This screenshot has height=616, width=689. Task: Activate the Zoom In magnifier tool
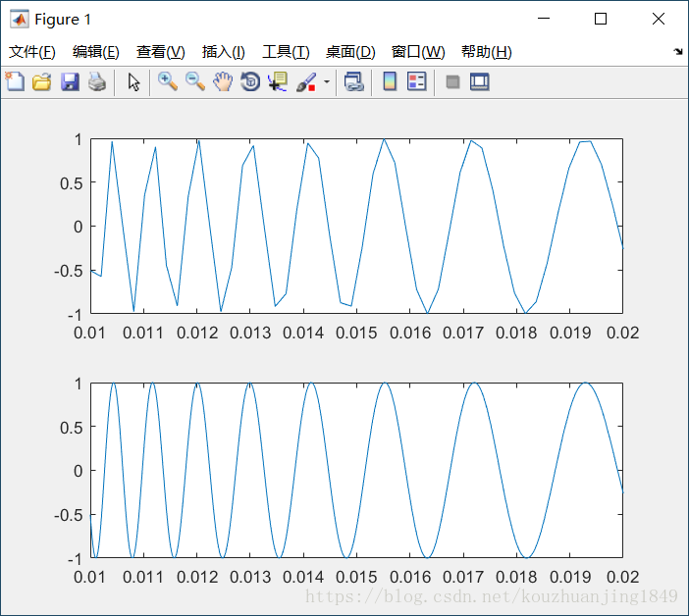tap(168, 82)
